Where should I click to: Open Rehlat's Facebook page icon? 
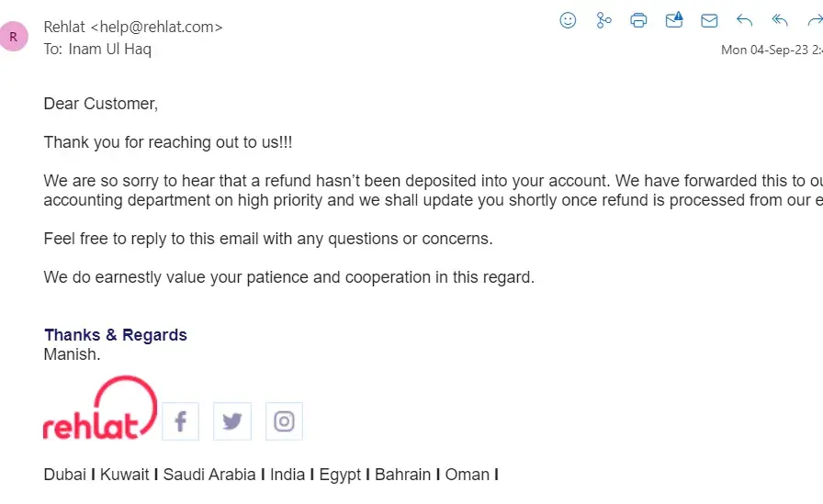coord(181,421)
